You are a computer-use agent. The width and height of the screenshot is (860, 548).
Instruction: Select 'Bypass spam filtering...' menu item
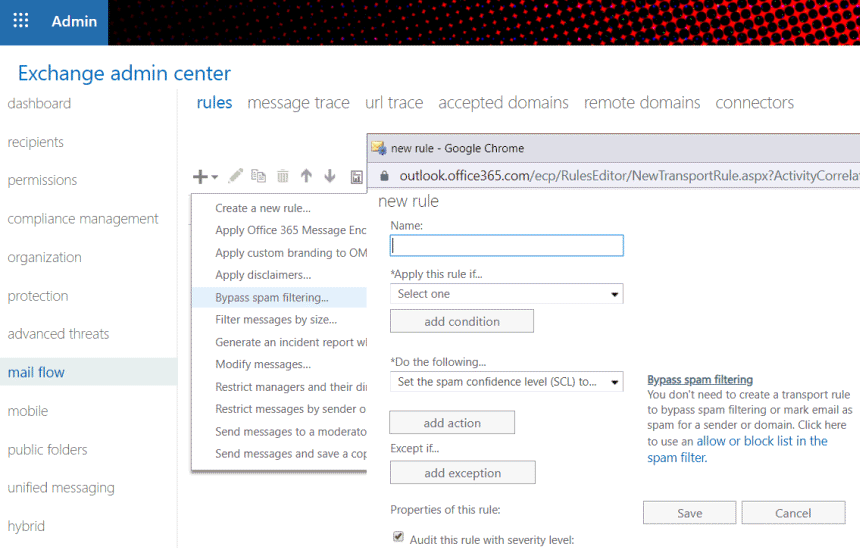point(279,297)
